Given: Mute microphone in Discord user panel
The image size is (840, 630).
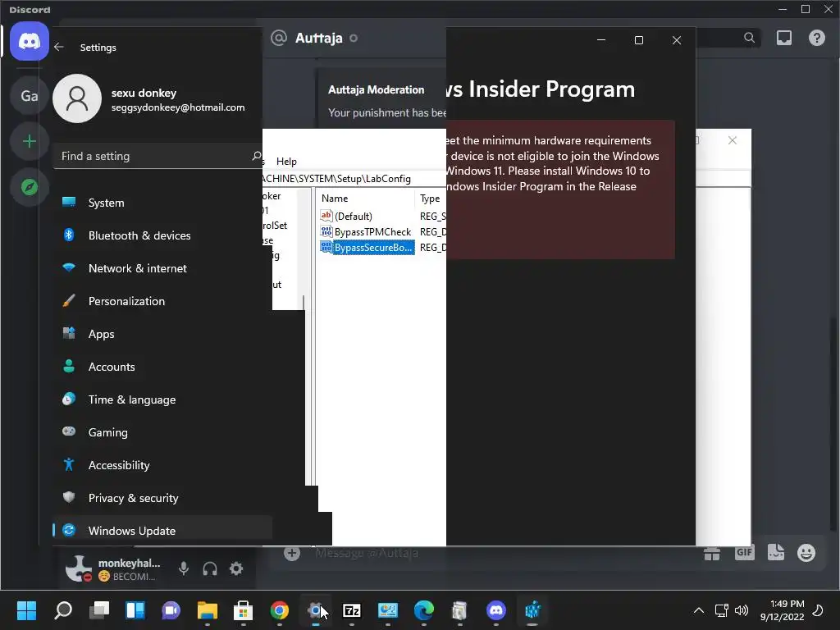Looking at the screenshot, I should pyautogui.click(x=183, y=568).
